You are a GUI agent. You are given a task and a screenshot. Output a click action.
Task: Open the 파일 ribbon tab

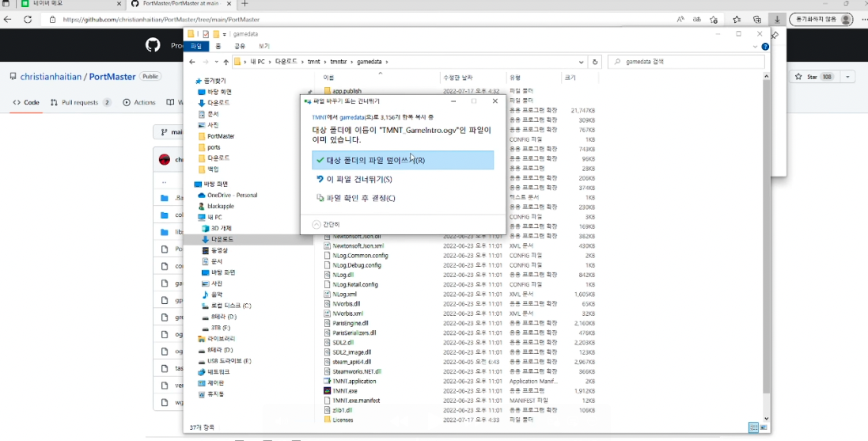(x=196, y=47)
